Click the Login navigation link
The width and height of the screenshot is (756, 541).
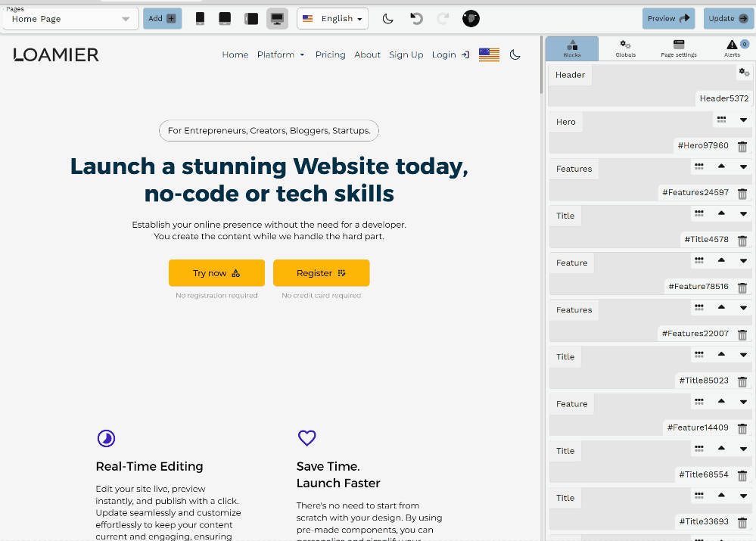(x=450, y=54)
